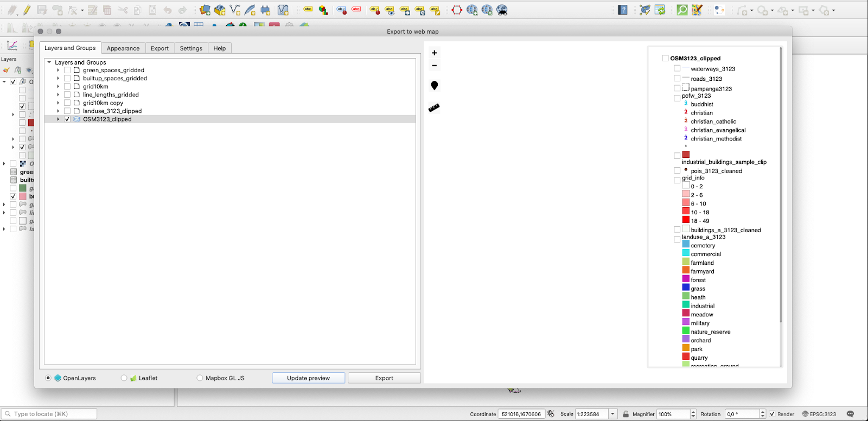Click the pencil toggle editing icon

(27, 10)
